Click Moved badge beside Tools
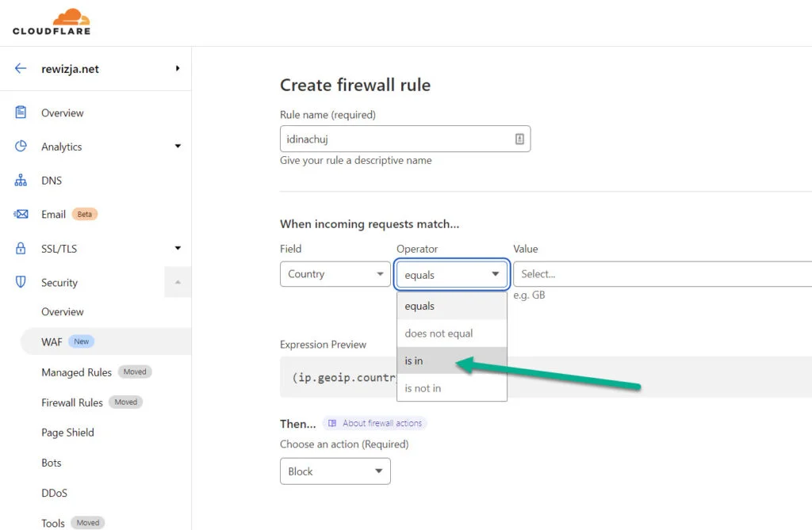 pyautogui.click(x=88, y=522)
